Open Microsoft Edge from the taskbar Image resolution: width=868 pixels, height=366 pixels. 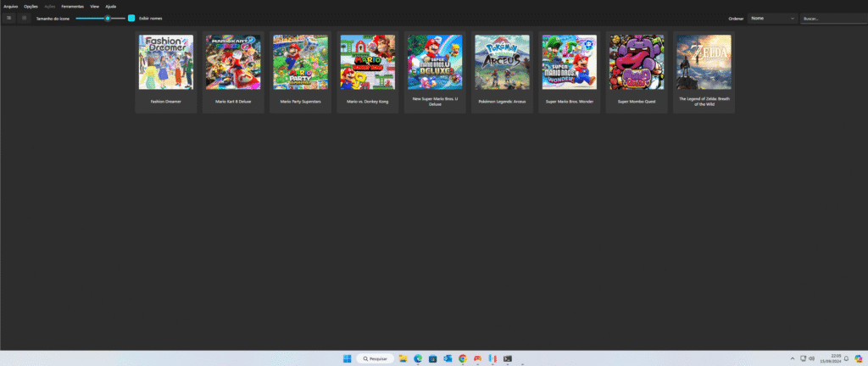click(x=418, y=358)
